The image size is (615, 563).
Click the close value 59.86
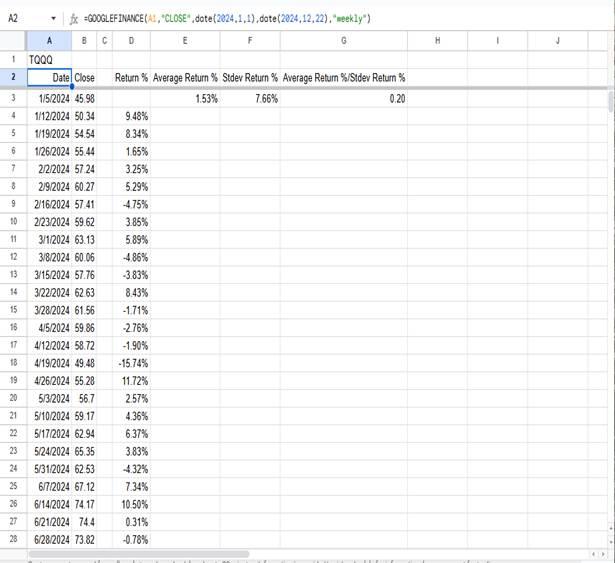point(84,328)
